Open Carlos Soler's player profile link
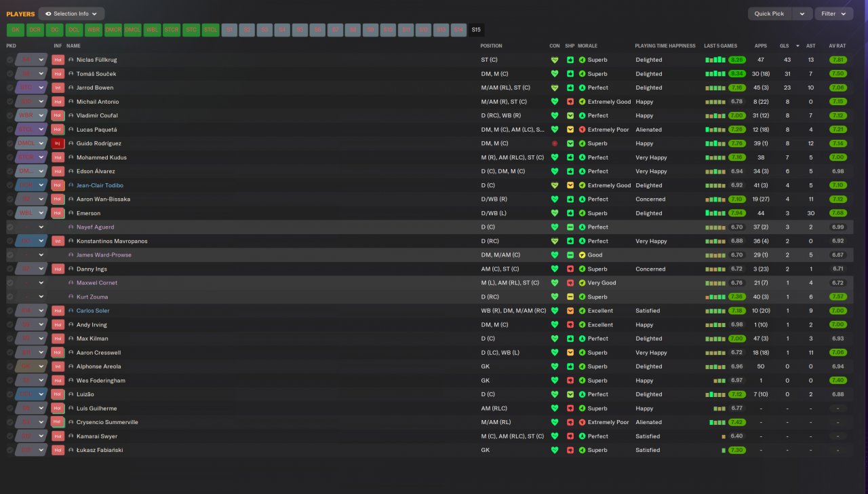The width and height of the screenshot is (868, 494). coord(93,311)
